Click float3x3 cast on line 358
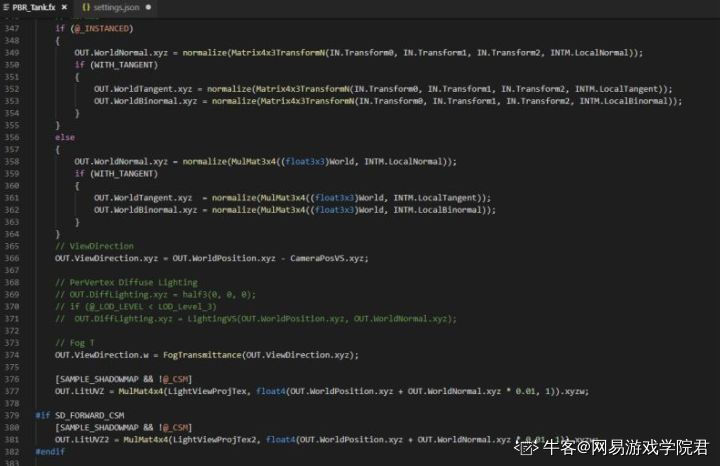Screen dimensions: 720x466 305,162
